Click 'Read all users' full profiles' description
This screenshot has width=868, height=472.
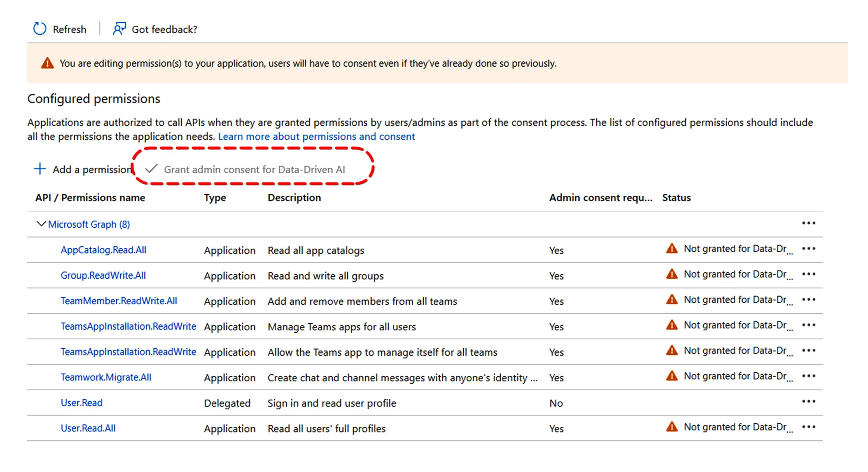[x=326, y=428]
